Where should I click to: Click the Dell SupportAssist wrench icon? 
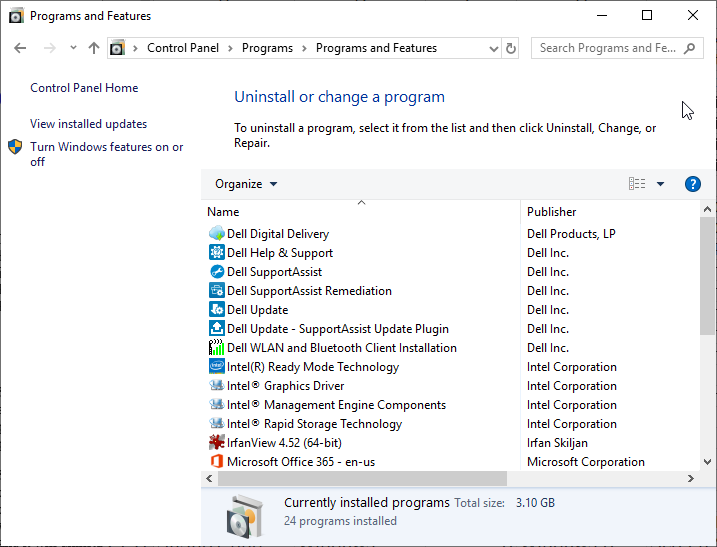pyautogui.click(x=217, y=272)
